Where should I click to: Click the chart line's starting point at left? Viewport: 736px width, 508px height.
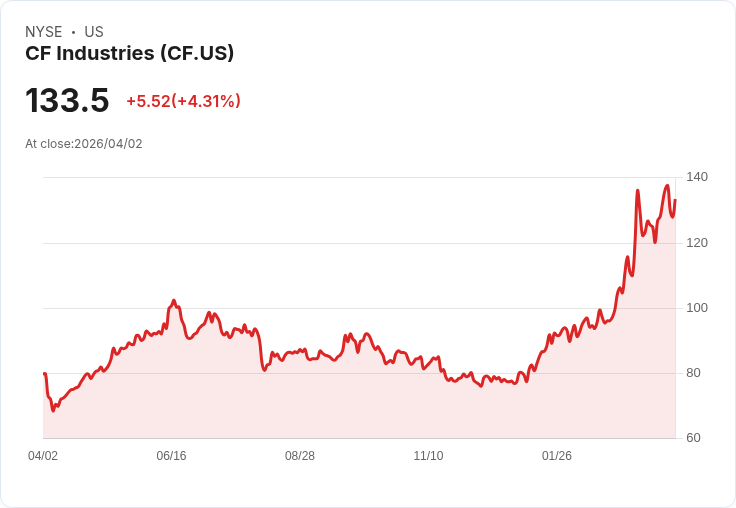(45, 373)
